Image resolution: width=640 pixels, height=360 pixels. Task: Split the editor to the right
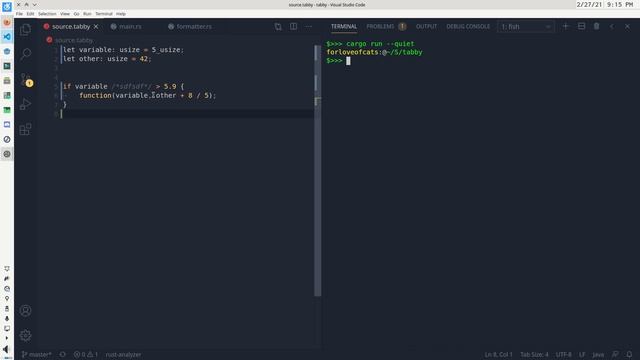click(x=293, y=27)
